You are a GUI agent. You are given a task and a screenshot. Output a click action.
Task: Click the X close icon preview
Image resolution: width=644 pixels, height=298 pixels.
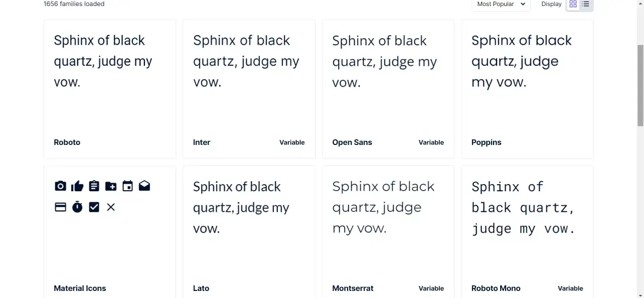coord(111,207)
